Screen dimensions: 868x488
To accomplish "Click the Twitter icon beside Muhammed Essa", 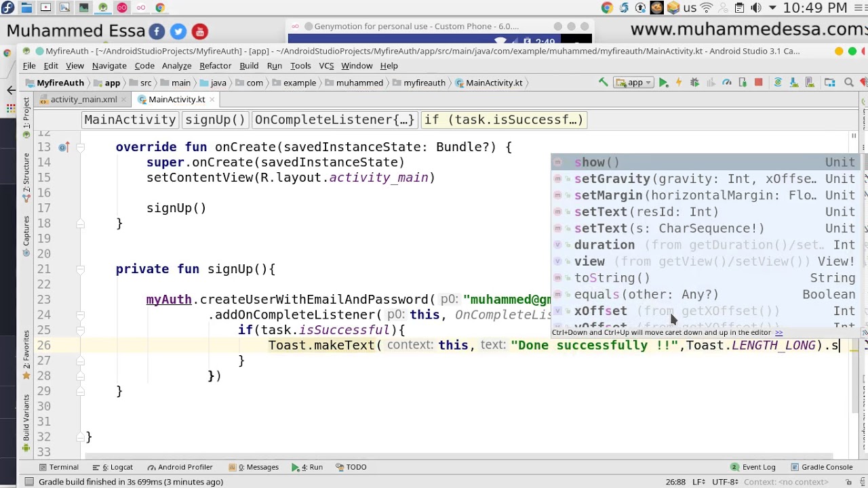I will [178, 31].
